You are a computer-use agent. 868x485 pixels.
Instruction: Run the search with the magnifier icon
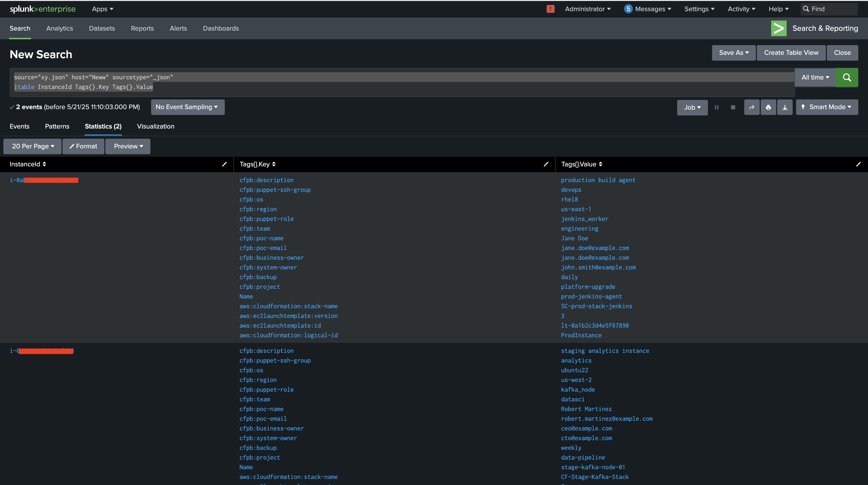pyautogui.click(x=847, y=77)
